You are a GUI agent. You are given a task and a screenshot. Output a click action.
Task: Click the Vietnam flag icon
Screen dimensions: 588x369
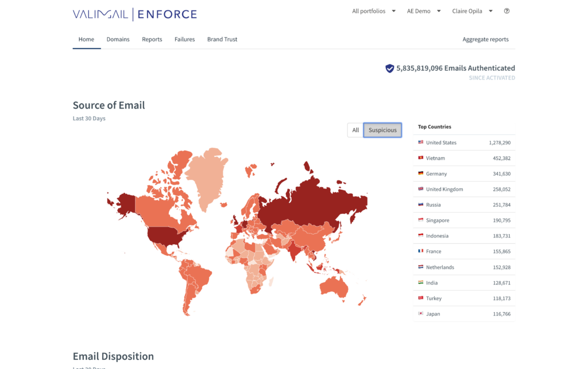coord(421,158)
